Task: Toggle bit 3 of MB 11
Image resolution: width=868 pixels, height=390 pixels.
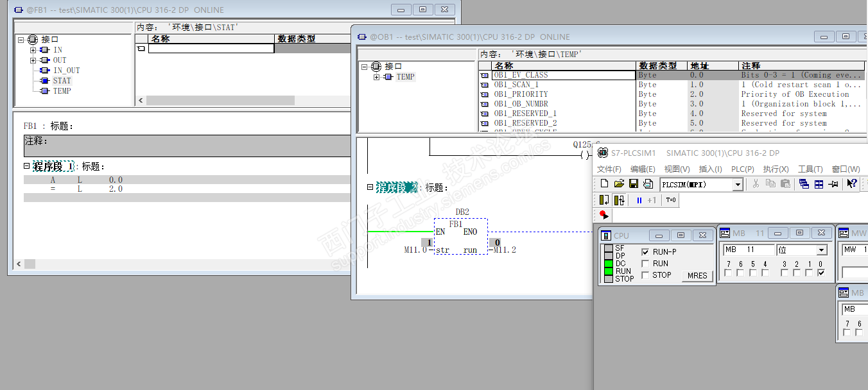Action: (785, 273)
